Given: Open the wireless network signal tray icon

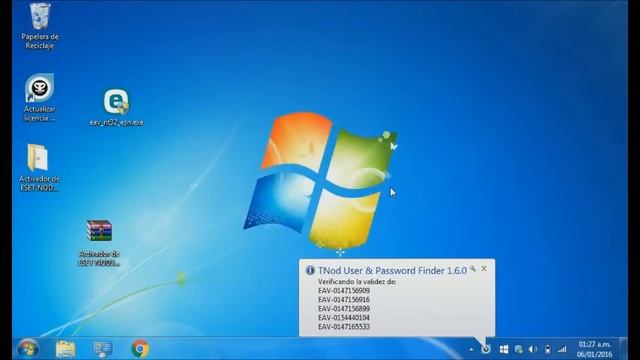Looking at the screenshot, I should click(562, 349).
